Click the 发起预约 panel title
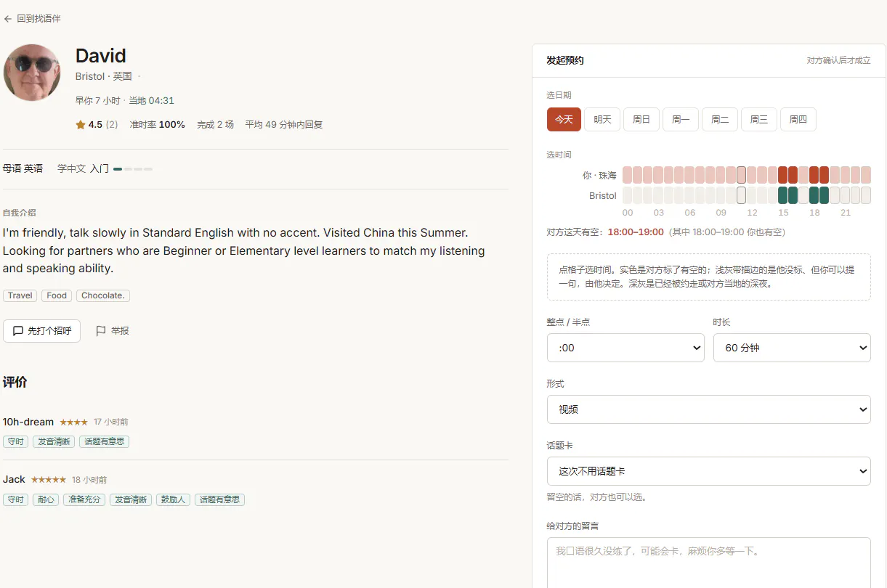The image size is (887, 588). coord(565,61)
